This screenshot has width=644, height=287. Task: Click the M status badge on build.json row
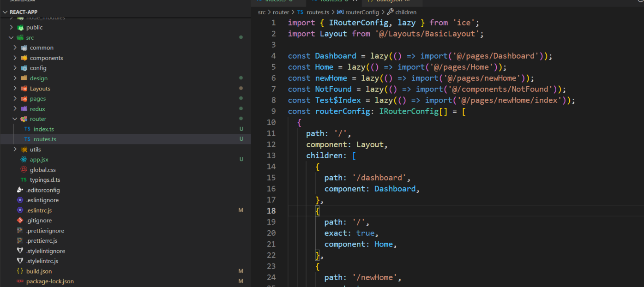(x=241, y=271)
